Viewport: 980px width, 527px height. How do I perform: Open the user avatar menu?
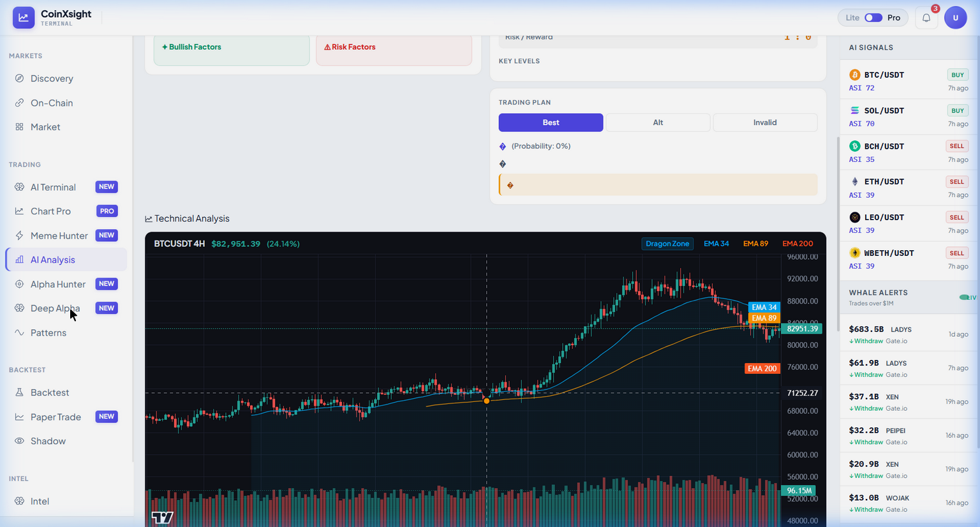coord(956,18)
